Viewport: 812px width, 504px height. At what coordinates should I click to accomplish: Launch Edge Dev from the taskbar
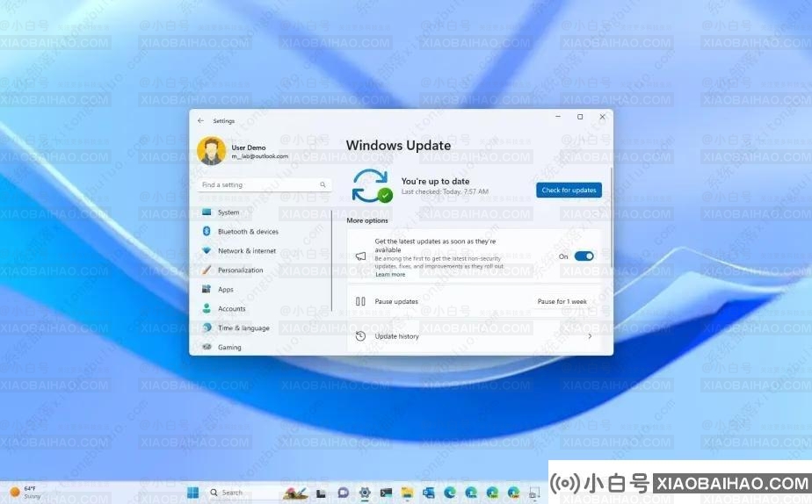tap(492, 493)
